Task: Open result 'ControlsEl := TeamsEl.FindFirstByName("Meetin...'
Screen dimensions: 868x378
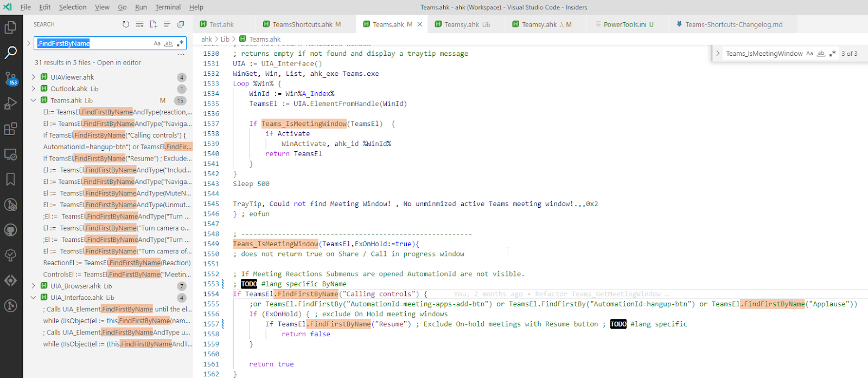Action: coord(117,274)
